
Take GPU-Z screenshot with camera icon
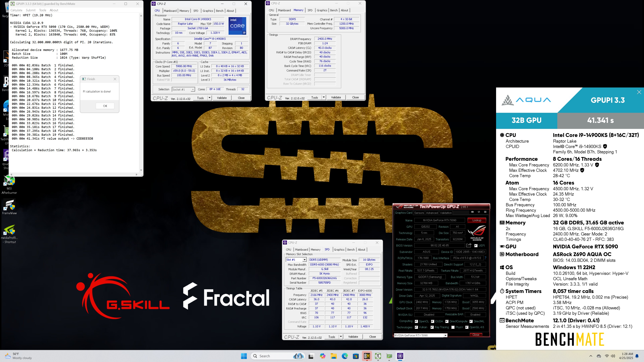[x=472, y=212]
